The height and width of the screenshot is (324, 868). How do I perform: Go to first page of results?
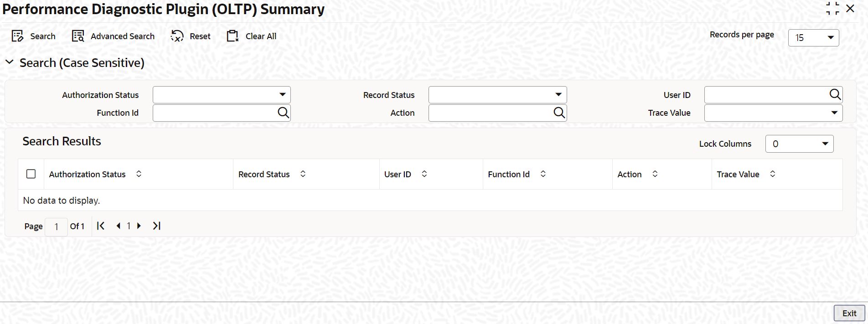point(101,226)
